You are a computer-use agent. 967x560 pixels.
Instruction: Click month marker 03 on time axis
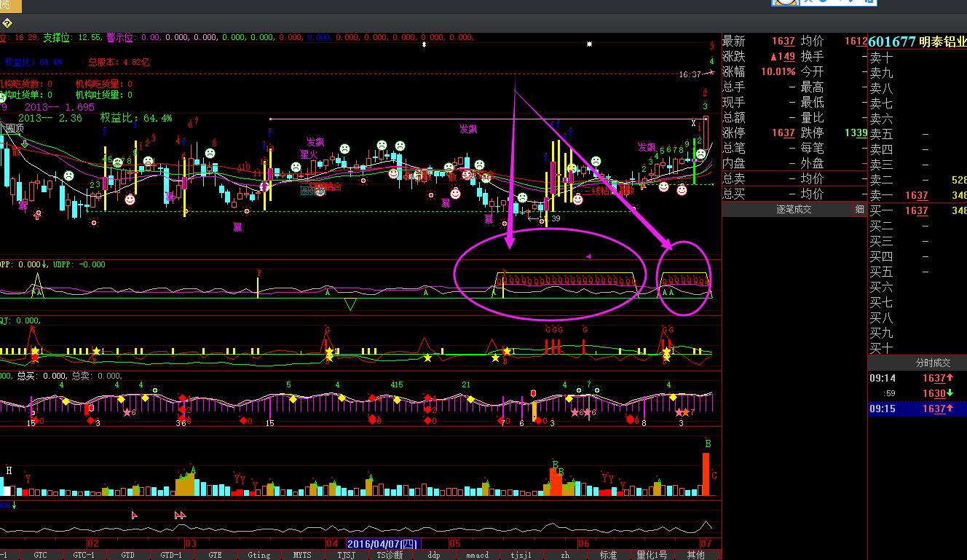pyautogui.click(x=190, y=543)
